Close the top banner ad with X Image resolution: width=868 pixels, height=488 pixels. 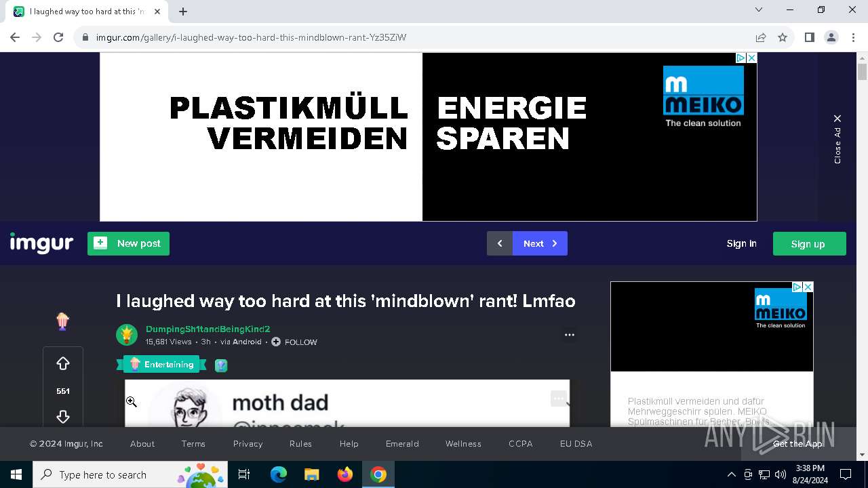point(751,58)
